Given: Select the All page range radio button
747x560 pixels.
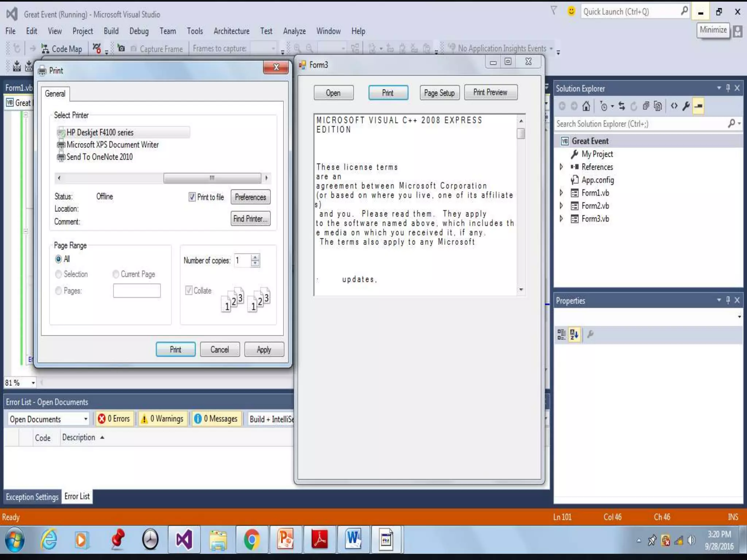Looking at the screenshot, I should tap(58, 259).
